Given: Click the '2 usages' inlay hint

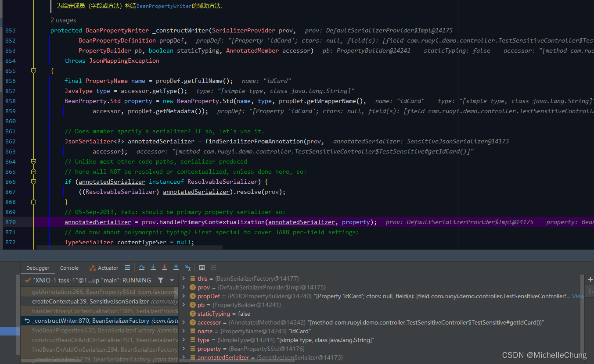Looking at the screenshot, I should pos(63,20).
